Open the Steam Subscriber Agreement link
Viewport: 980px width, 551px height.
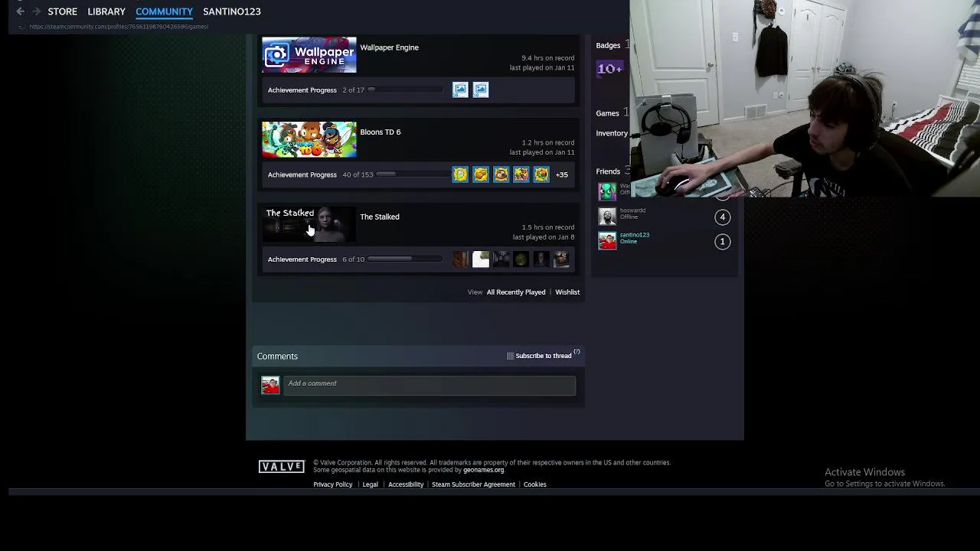[x=473, y=484]
